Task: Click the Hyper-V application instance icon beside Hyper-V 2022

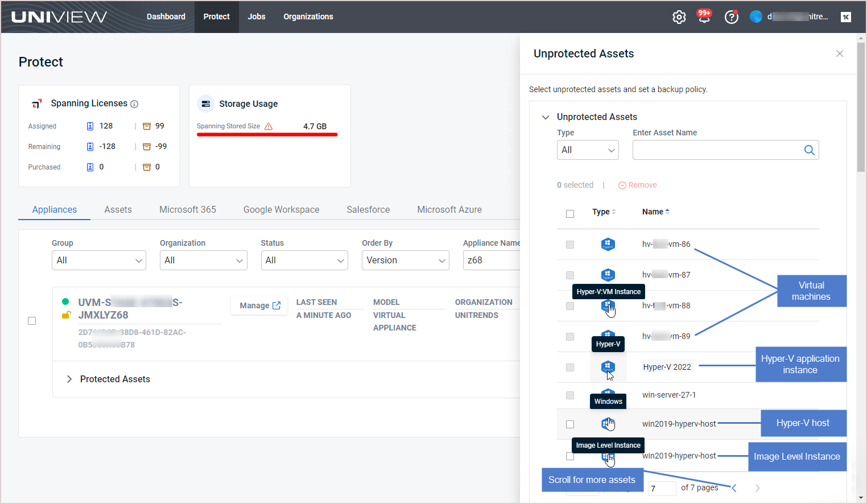Action: coord(608,367)
